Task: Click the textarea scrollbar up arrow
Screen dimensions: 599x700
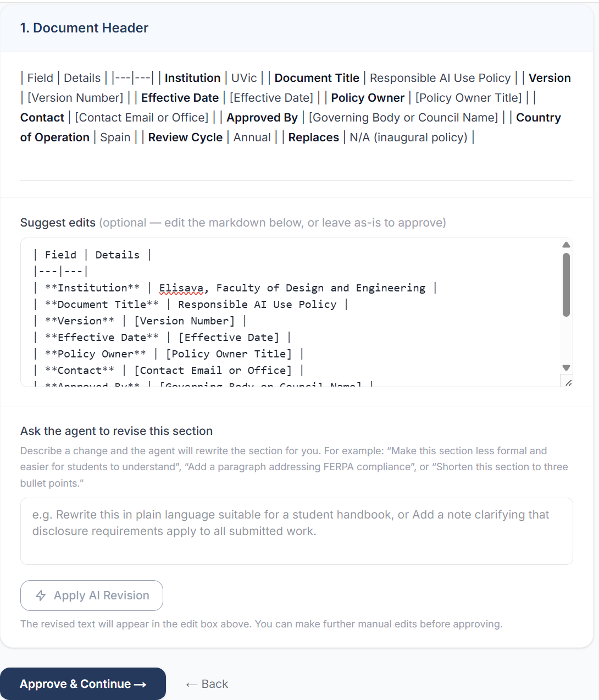Action: (566, 245)
